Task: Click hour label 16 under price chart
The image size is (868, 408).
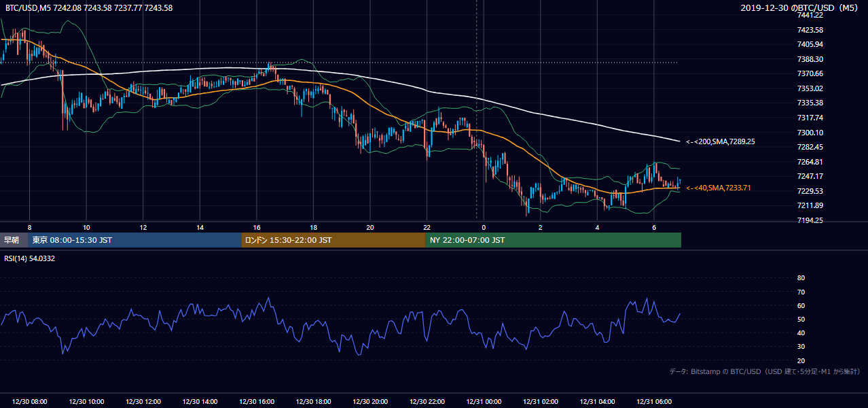Action: (257, 227)
